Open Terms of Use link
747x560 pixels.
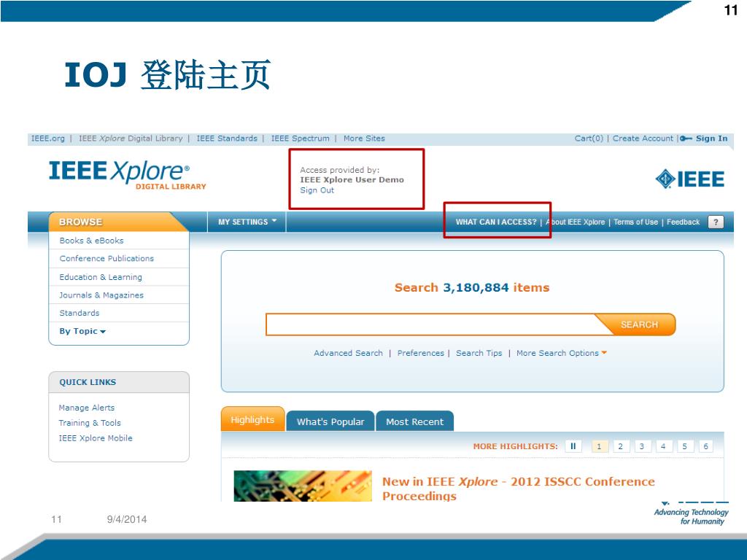coord(635,222)
